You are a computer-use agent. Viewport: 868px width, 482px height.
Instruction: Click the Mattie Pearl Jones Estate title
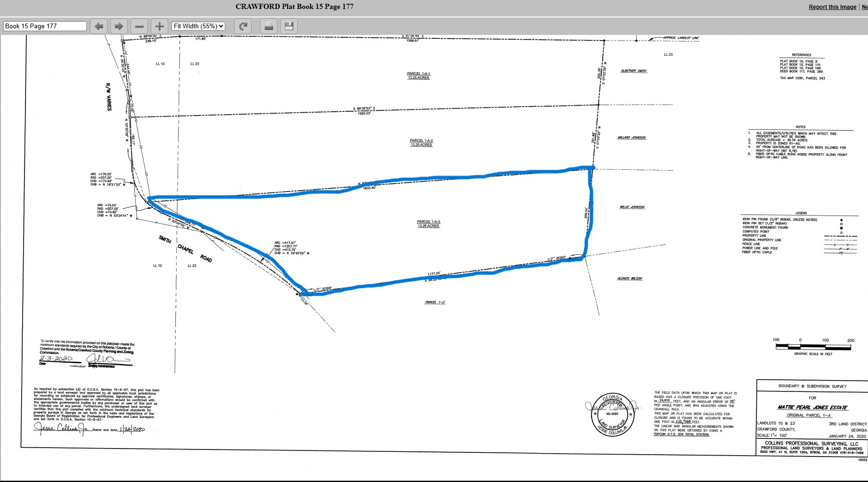click(812, 407)
